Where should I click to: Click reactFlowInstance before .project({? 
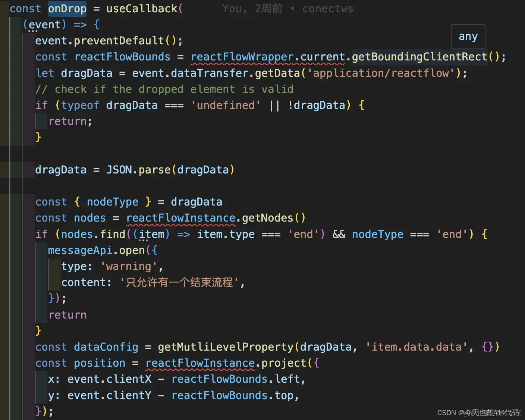(x=200, y=363)
